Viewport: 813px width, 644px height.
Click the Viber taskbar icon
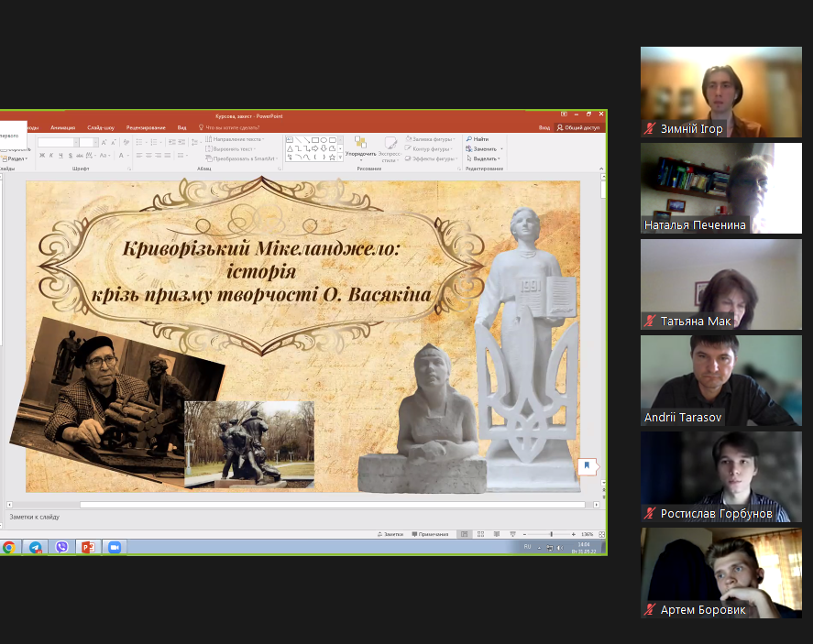(x=61, y=547)
